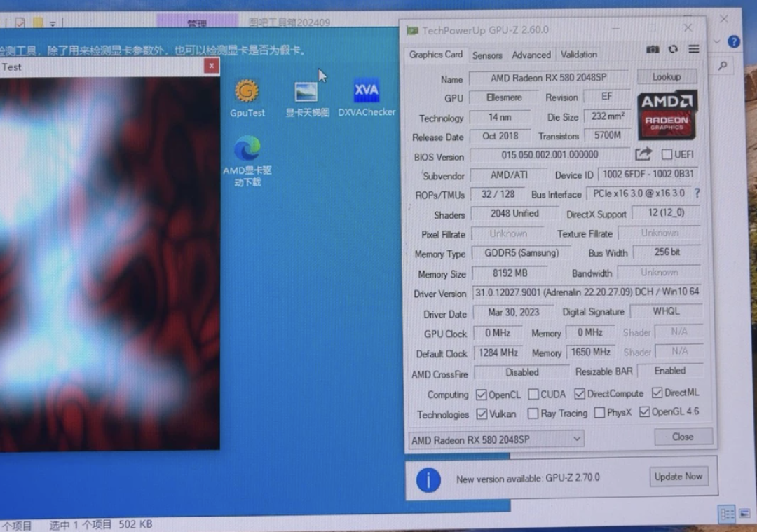Click the BIOS export share arrow icon

pos(643,154)
